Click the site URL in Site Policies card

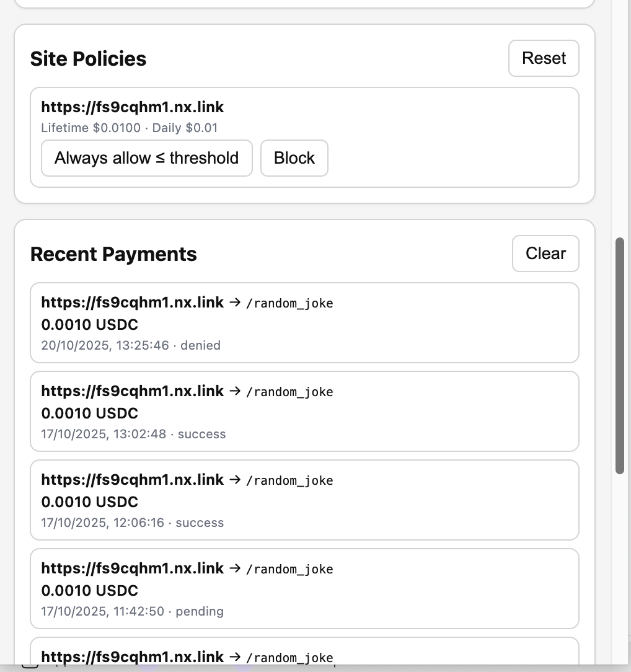pyautogui.click(x=132, y=107)
